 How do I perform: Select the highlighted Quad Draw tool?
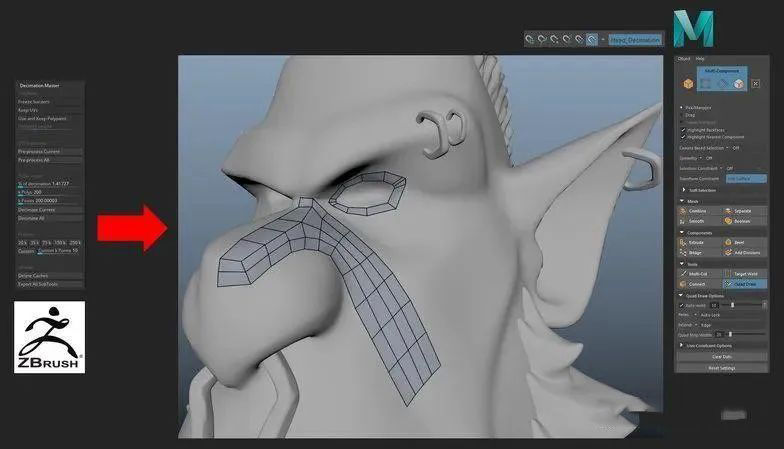(744, 284)
